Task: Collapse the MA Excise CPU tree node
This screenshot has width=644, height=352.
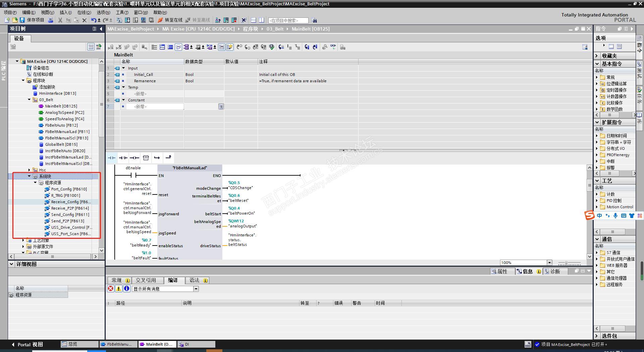Action: coord(17,61)
